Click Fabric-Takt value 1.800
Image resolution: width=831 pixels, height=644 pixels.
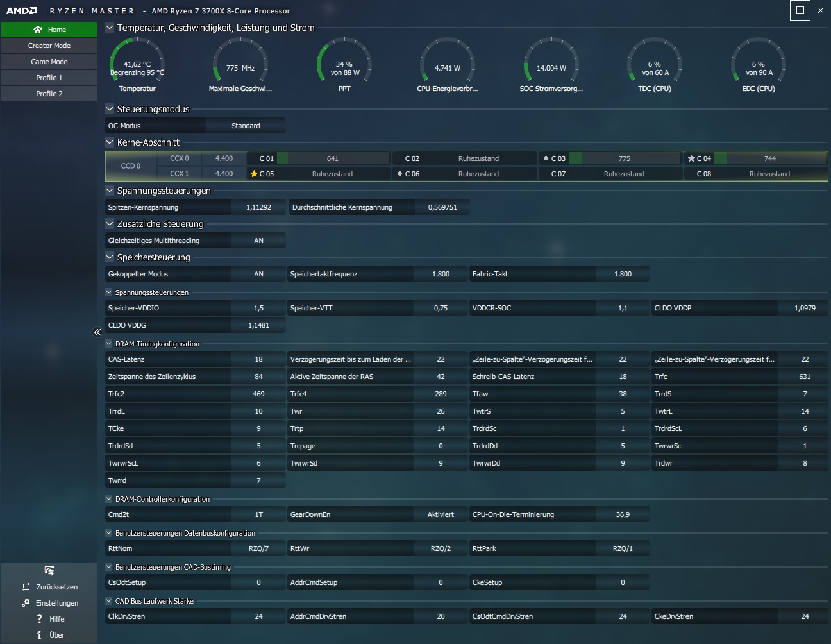[623, 274]
